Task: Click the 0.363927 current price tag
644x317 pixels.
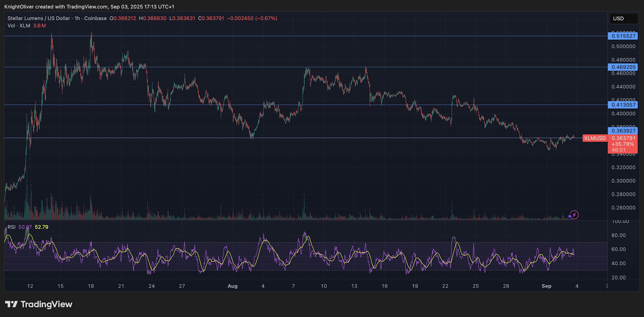Action: [623, 131]
